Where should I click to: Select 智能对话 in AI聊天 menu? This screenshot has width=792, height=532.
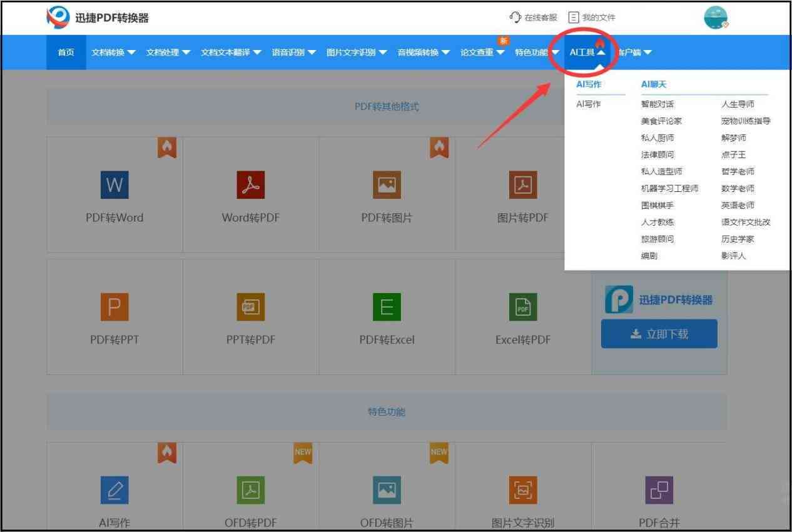pyautogui.click(x=657, y=104)
